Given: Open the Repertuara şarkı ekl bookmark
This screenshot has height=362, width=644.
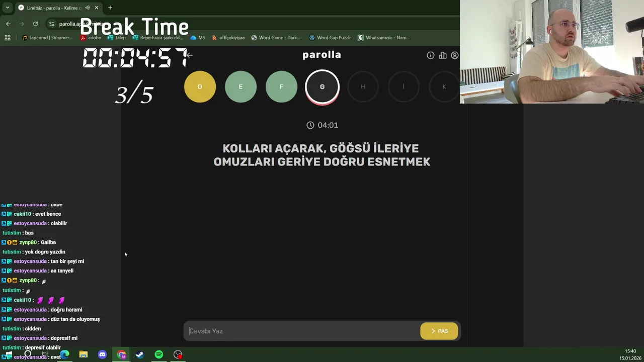Looking at the screenshot, I should pos(157,38).
